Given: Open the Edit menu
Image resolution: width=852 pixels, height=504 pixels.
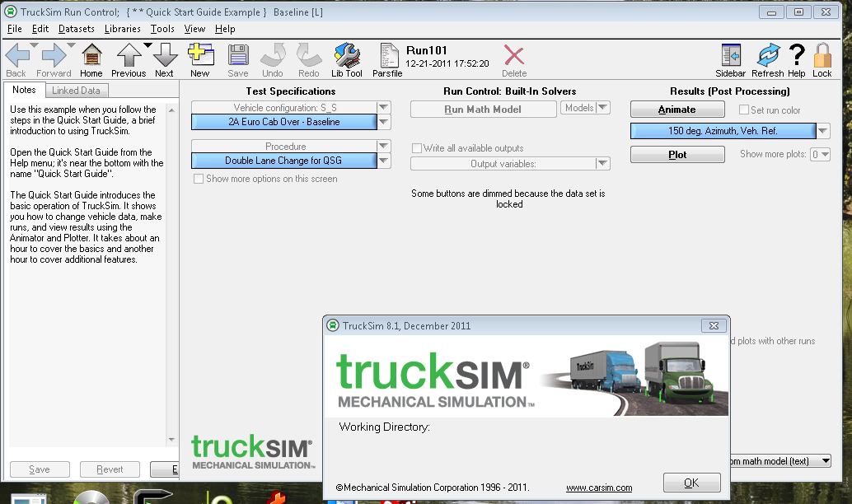Looking at the screenshot, I should click(x=40, y=29).
